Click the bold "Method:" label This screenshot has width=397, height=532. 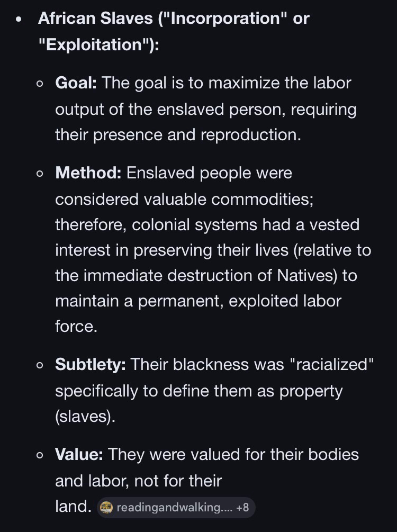[88, 173]
